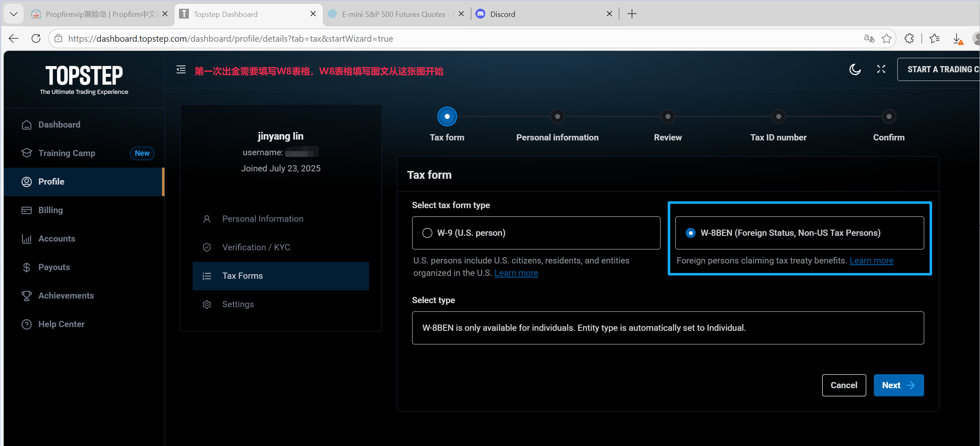
Task: Open Billing in the sidebar menu
Action: [x=84, y=210]
